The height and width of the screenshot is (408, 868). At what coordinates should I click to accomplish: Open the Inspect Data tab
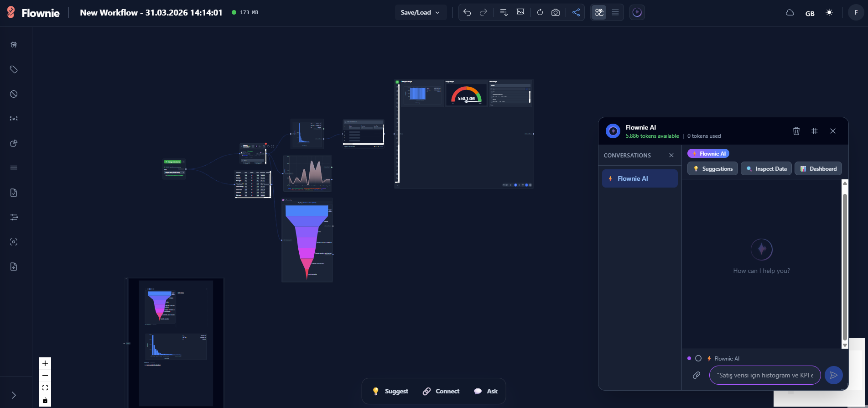(766, 169)
